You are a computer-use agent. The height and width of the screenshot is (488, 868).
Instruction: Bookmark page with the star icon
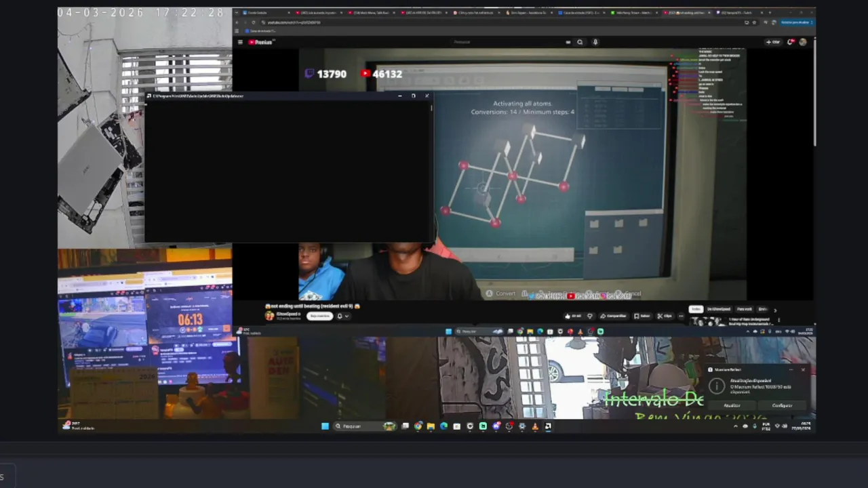pos(755,22)
